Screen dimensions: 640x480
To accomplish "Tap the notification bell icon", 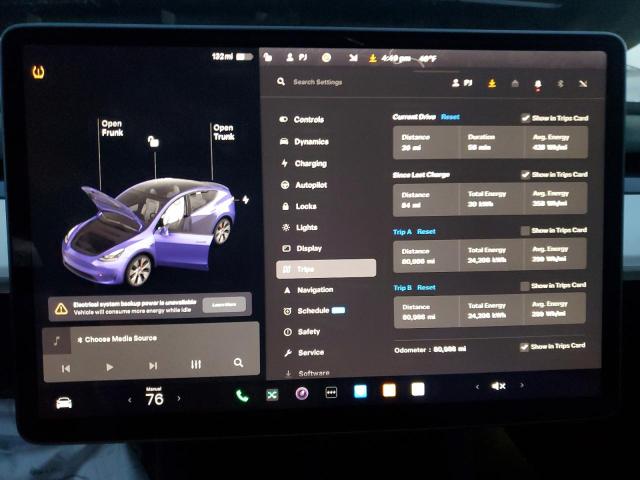I will point(538,84).
